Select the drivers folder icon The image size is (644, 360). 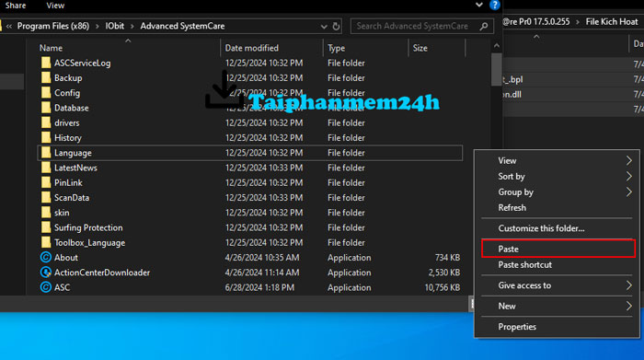(x=46, y=122)
